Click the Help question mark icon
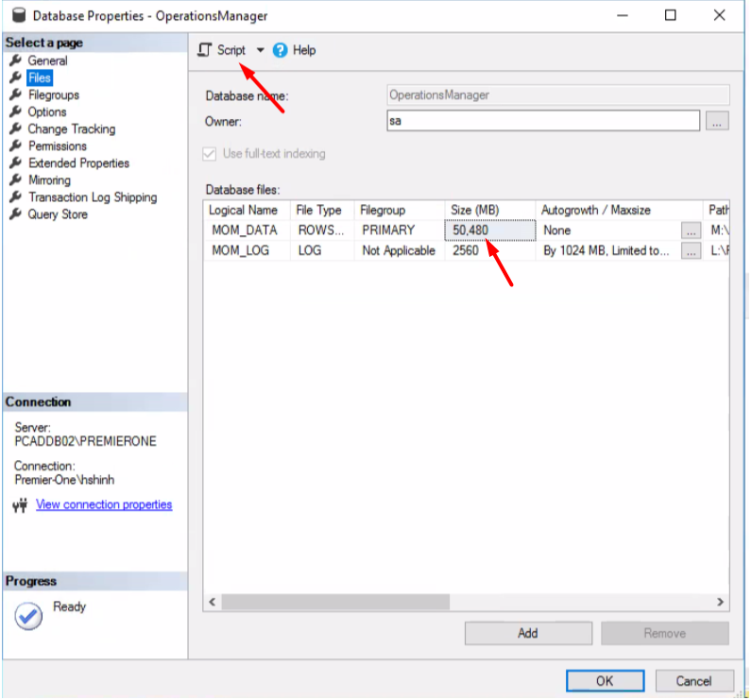 280,50
